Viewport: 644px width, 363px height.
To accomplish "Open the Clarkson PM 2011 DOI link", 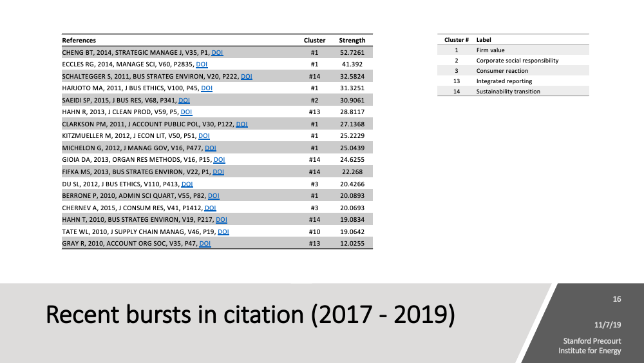I will pos(242,124).
